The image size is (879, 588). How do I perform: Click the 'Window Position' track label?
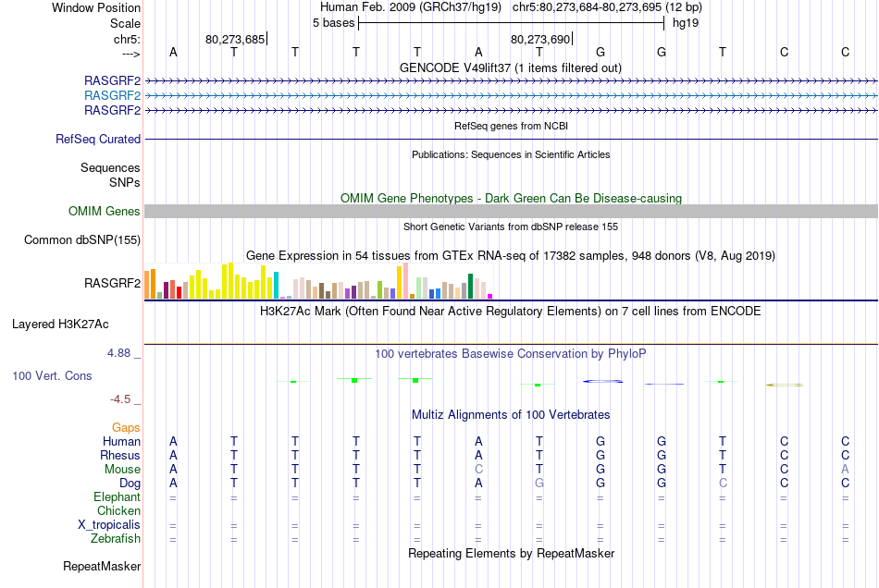tap(96, 7)
